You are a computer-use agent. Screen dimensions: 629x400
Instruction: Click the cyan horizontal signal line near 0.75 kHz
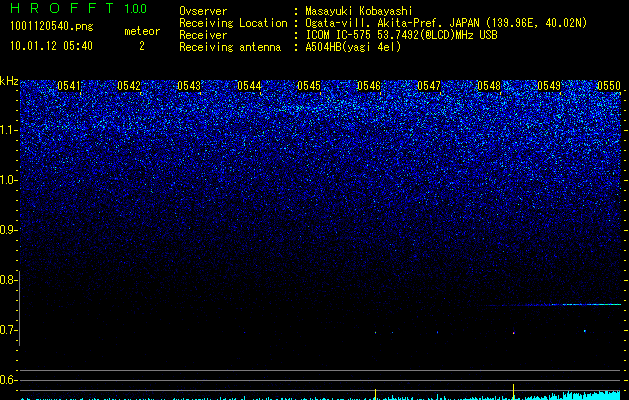[x=553, y=305]
